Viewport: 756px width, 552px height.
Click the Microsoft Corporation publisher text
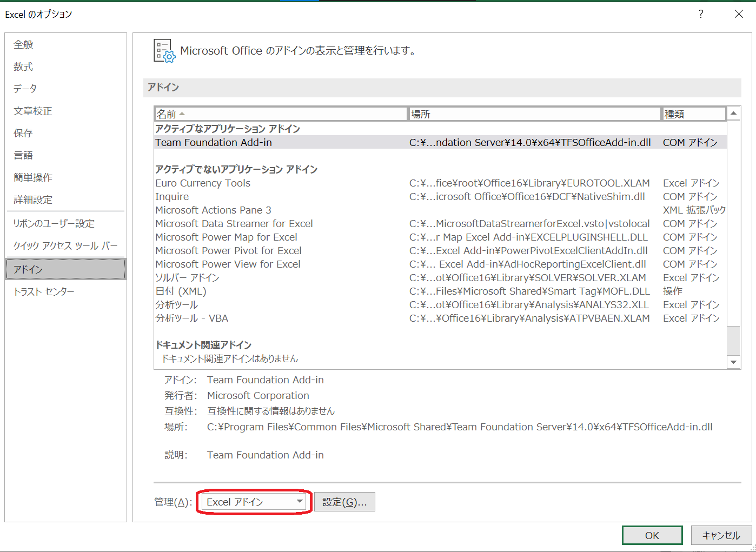258,395
